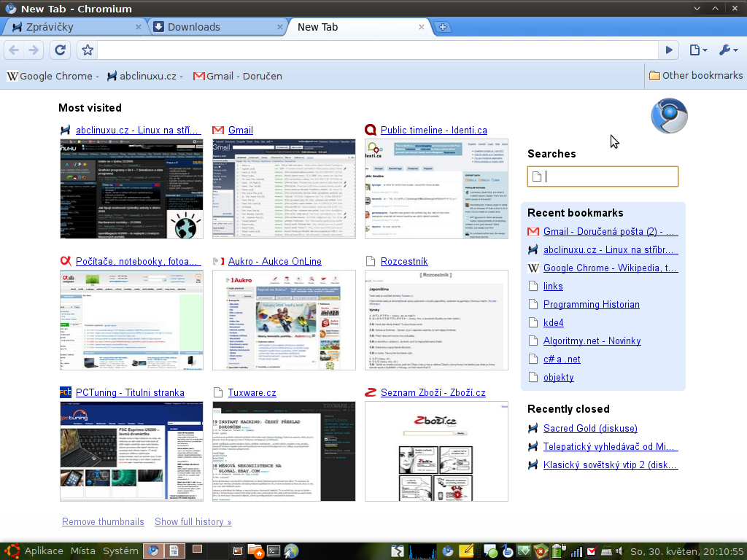Open the Aukro thumbnail preview

tap(284, 320)
